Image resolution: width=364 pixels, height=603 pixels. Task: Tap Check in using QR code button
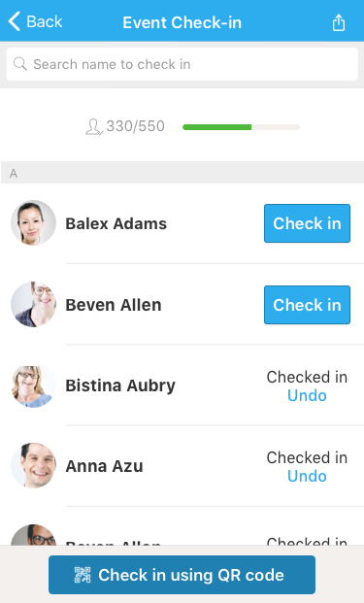coord(182,575)
